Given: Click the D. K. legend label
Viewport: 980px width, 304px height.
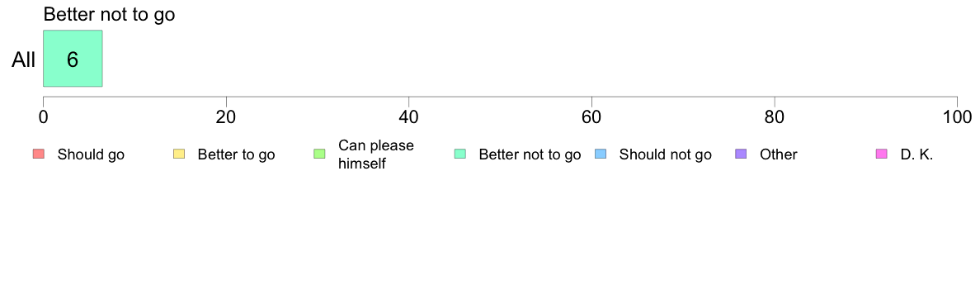Looking at the screenshot, I should pyautogui.click(x=916, y=154).
